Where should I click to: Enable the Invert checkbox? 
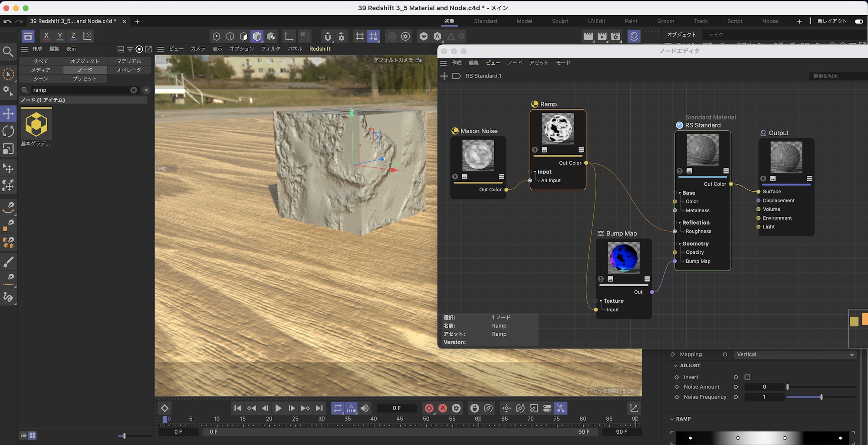pos(747,377)
